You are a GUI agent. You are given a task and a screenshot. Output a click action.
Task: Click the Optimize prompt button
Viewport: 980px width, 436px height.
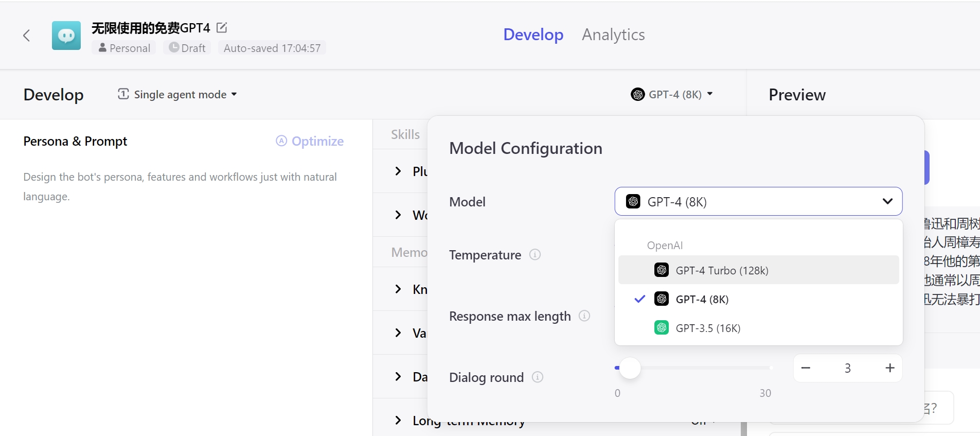[x=310, y=141]
